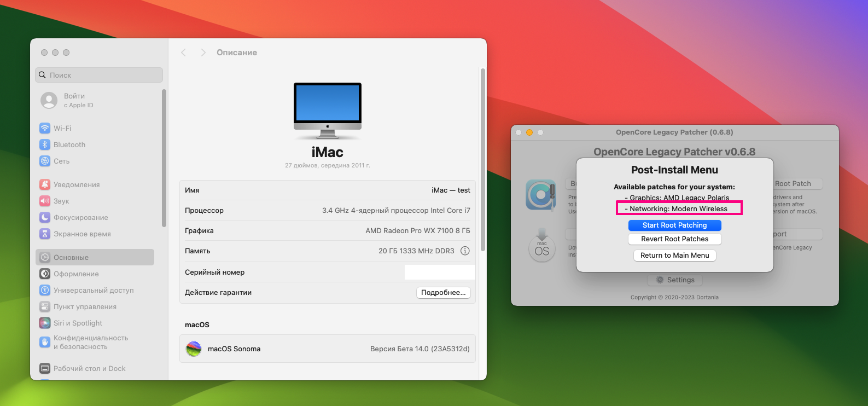Viewport: 868px width, 406px height.
Task: Select the Основные gear icon
Action: [45, 257]
